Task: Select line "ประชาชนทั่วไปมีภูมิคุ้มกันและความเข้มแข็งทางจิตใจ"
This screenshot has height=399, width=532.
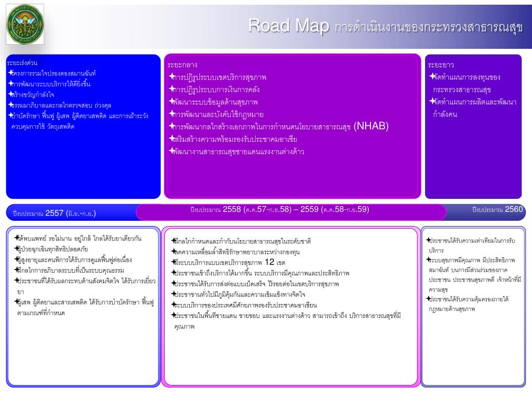Action: (239, 295)
